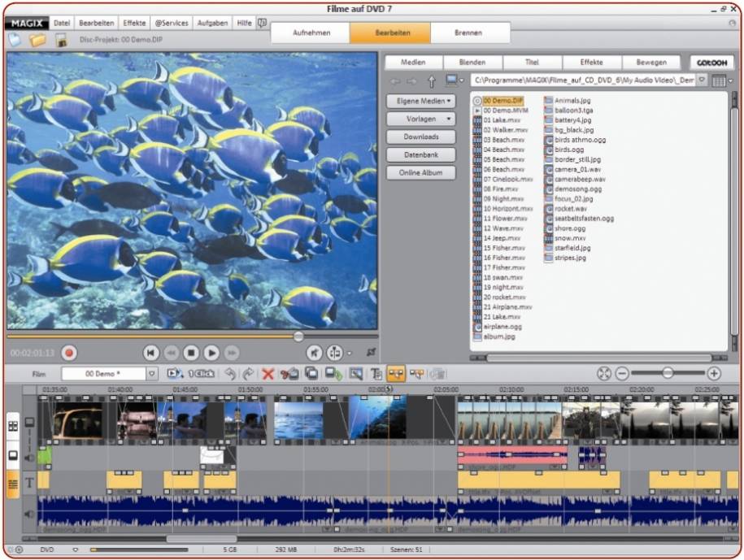Select the Blenden tab in media pool
The width and height of the screenshot is (744, 560).
472,62
